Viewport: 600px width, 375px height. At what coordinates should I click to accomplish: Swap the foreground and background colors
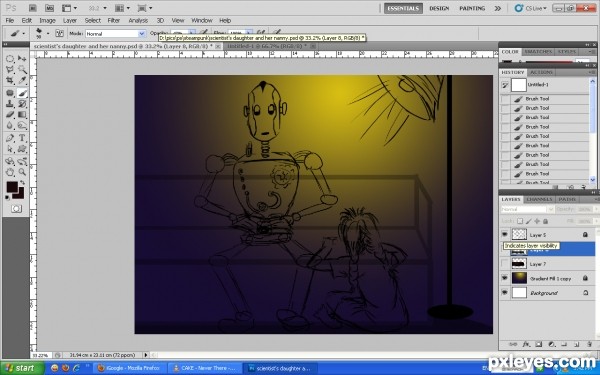(22, 183)
